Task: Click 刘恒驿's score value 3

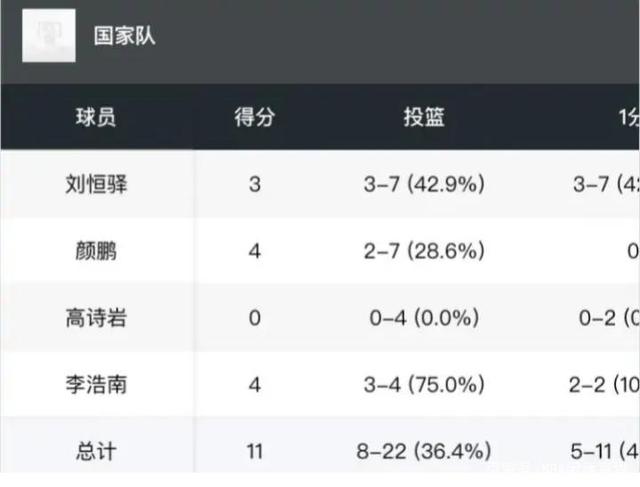Action: tap(254, 184)
